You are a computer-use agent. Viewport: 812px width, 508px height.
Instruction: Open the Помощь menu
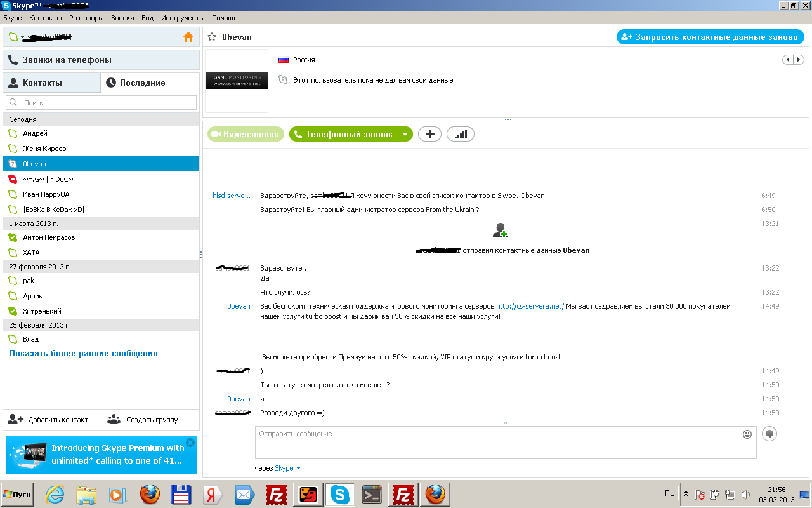point(225,18)
